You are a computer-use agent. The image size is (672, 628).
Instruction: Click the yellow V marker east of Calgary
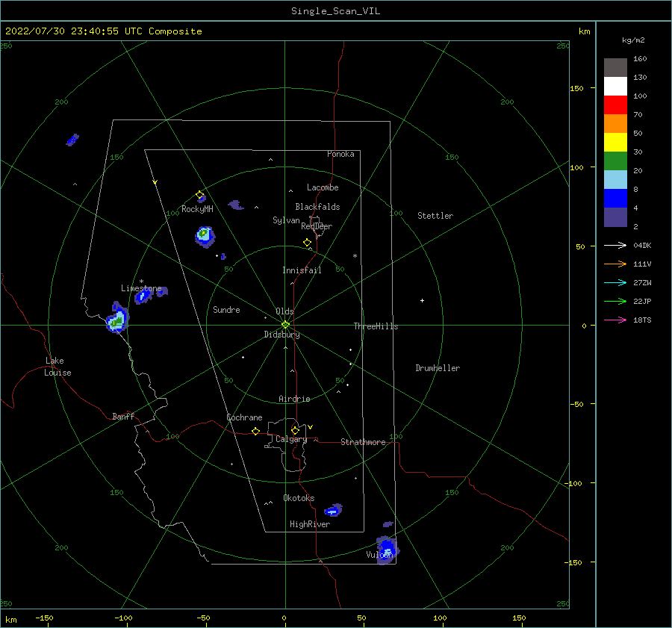(311, 427)
